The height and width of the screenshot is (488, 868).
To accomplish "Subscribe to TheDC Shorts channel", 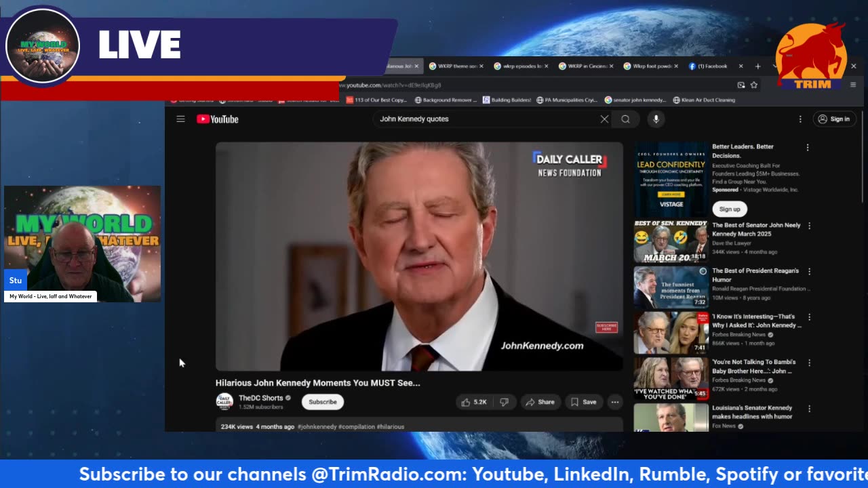I will pyautogui.click(x=323, y=402).
